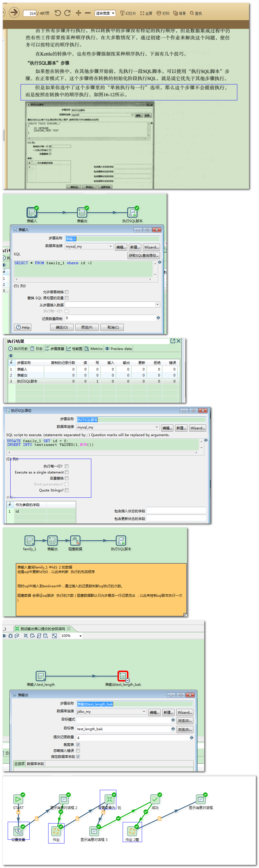Switch to 步骤度量 tab
Screen dimensions: 259x868
(x=54, y=349)
